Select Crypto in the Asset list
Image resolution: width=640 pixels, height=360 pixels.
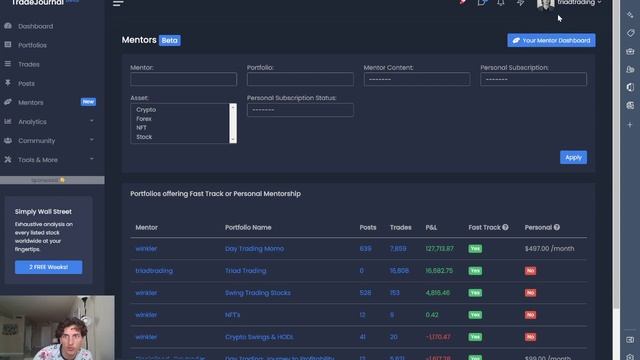(x=146, y=110)
